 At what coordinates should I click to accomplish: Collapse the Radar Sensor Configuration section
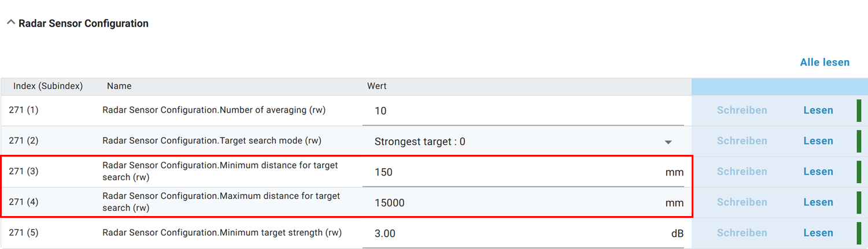point(10,23)
